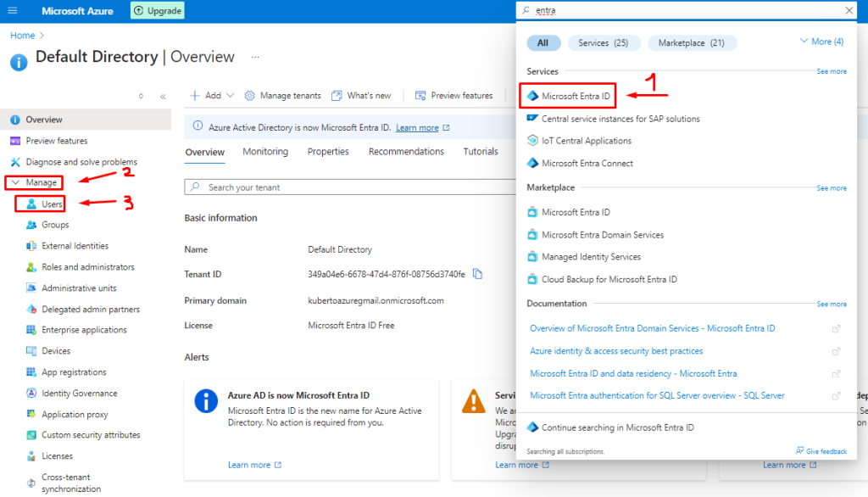Open Overview of Microsoft Entra Domain Services doc
Viewport: 868px width, 497px height.
pos(652,328)
